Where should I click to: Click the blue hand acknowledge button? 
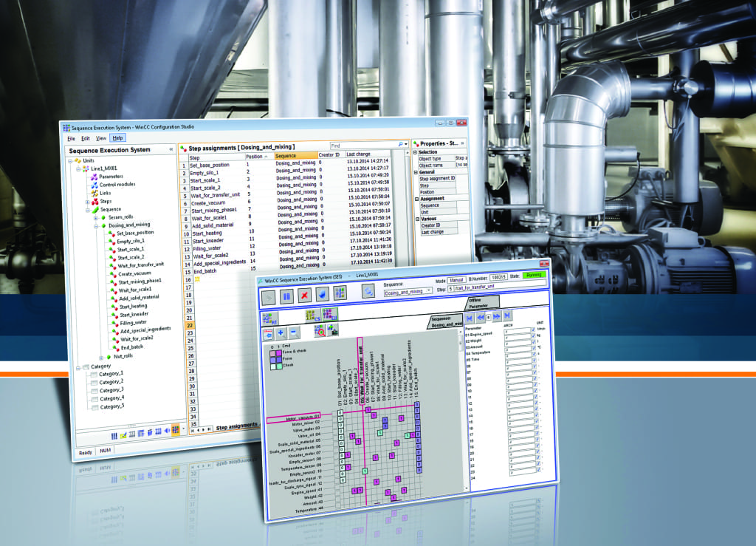(x=322, y=294)
